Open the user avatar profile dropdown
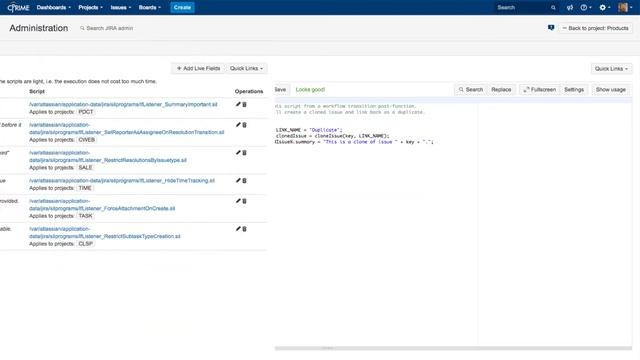 625,7
